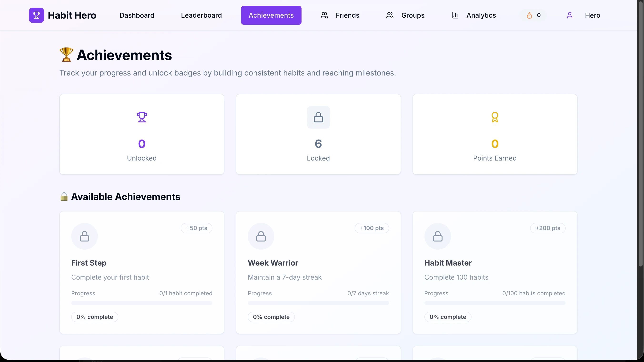The width and height of the screenshot is (644, 362).
Task: Click the lock icon on Week Warrior card
Action: tap(261, 236)
